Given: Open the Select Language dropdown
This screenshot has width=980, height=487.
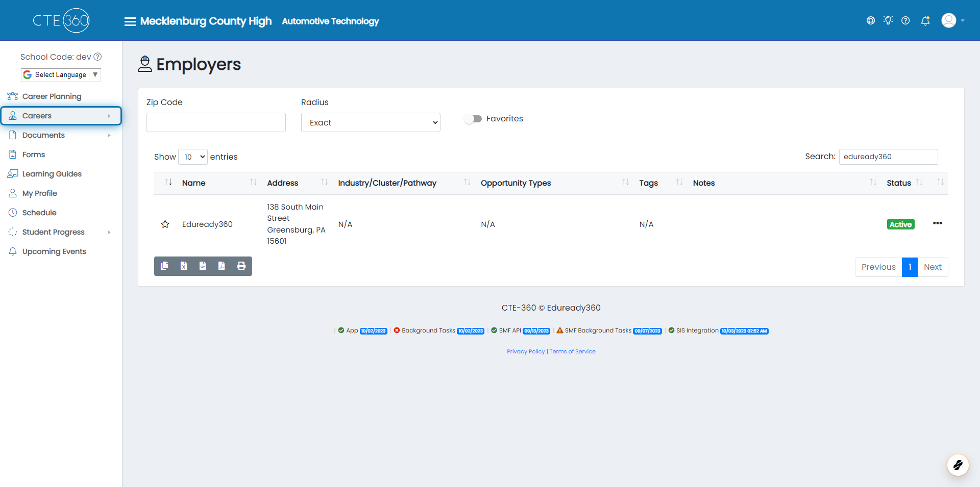Looking at the screenshot, I should pyautogui.click(x=61, y=74).
